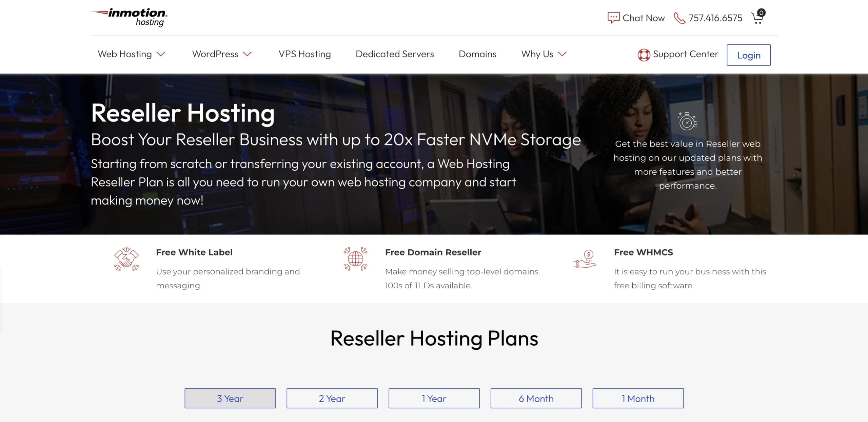Click the Free White Label handshake icon
This screenshot has height=422, width=868.
pos(127,260)
